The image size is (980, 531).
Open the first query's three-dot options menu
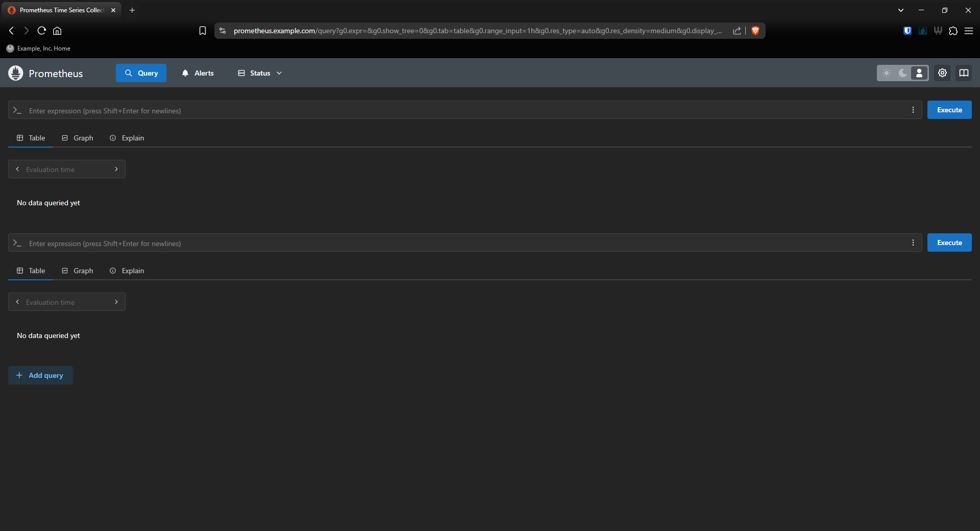(x=913, y=110)
